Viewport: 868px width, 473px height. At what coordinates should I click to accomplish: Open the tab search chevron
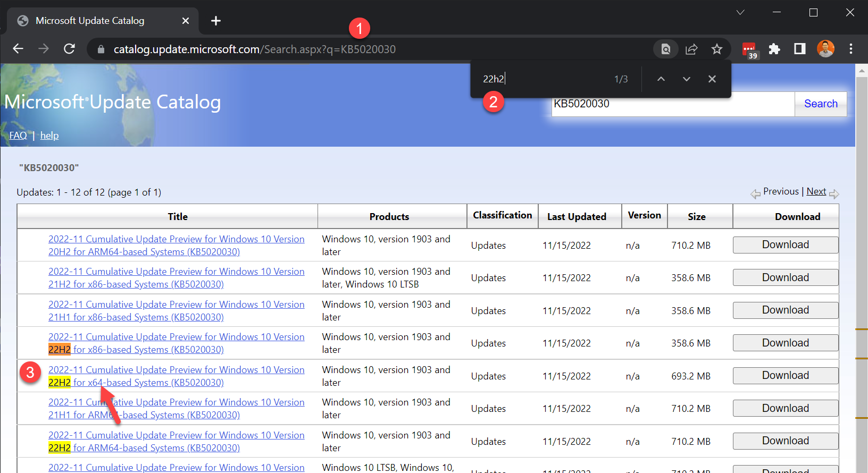coord(740,12)
